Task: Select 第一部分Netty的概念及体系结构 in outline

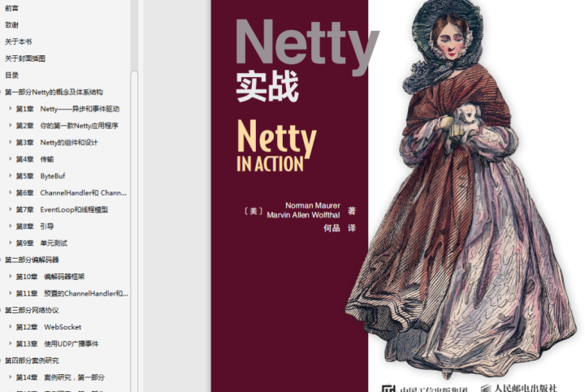Action: [x=54, y=92]
